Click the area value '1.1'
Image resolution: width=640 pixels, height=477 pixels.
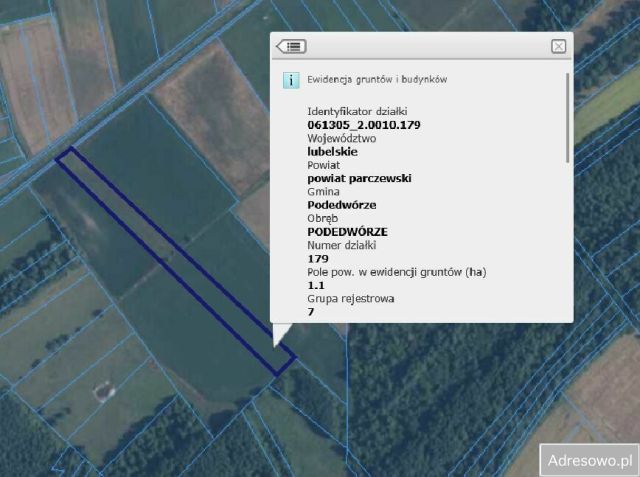(316, 285)
